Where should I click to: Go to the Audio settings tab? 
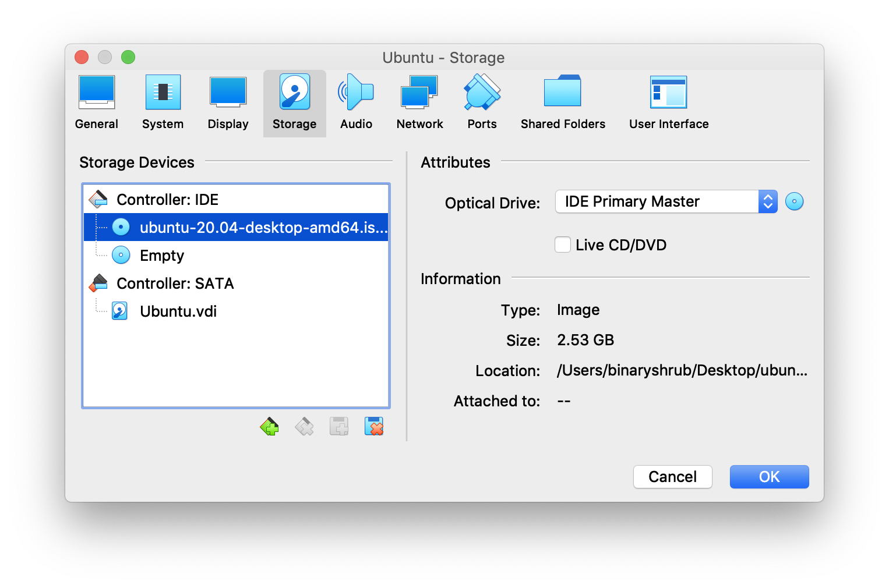(357, 103)
